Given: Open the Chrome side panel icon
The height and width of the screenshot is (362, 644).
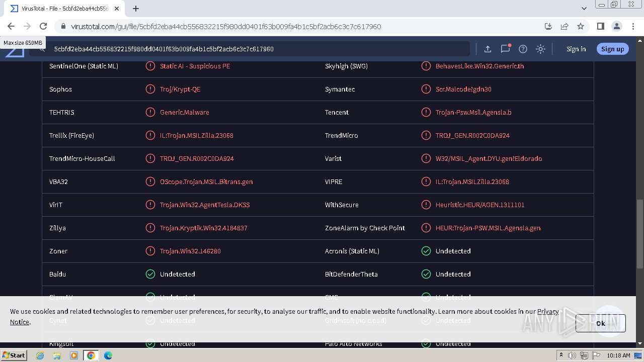Looking at the screenshot, I should coord(601,26).
